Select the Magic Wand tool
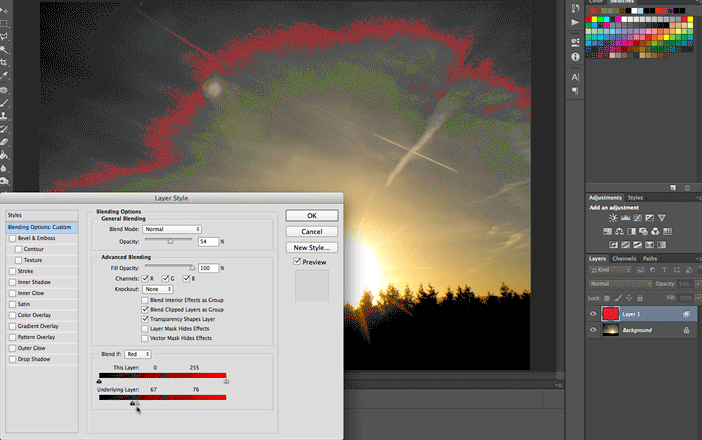Viewport: 702px width, 440px height. pyautogui.click(x=4, y=50)
